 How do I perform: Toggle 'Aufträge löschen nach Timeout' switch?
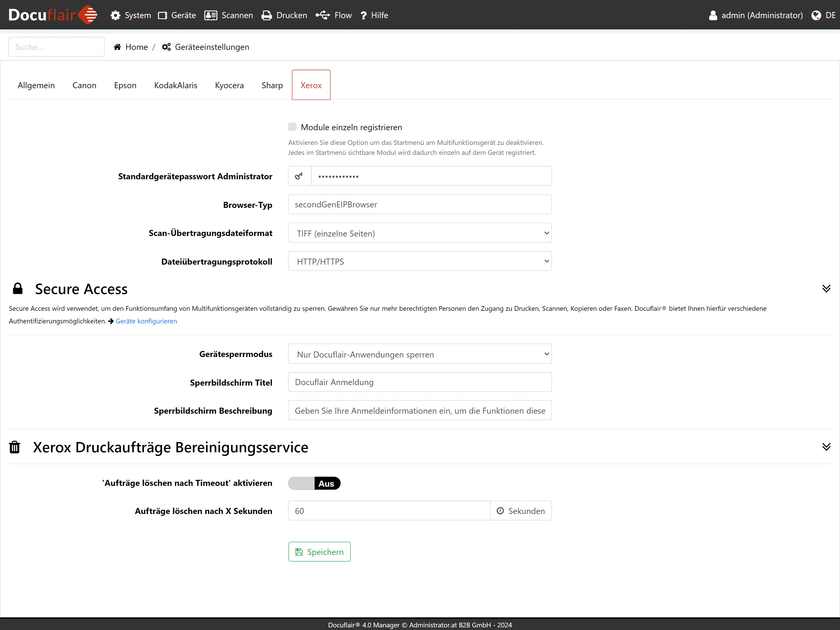tap(314, 483)
